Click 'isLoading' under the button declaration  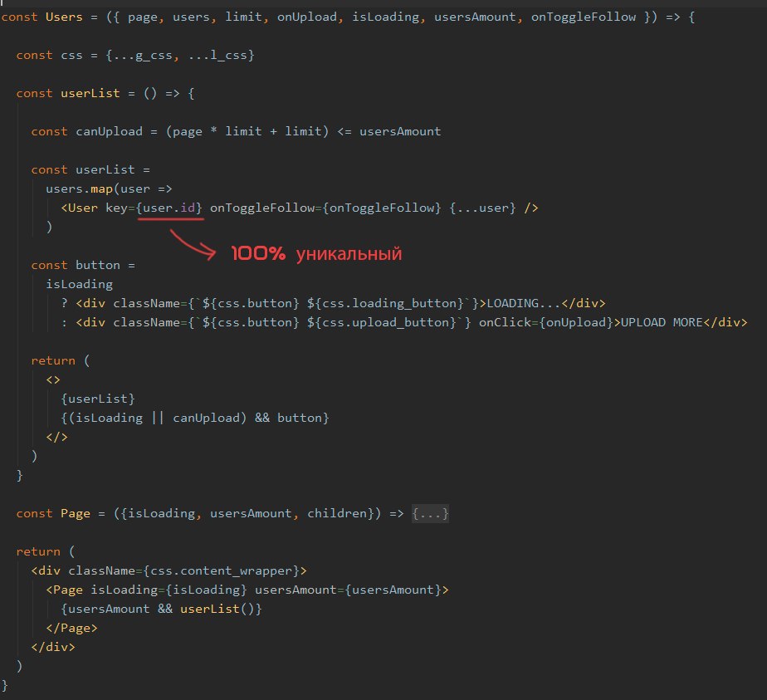(x=79, y=284)
